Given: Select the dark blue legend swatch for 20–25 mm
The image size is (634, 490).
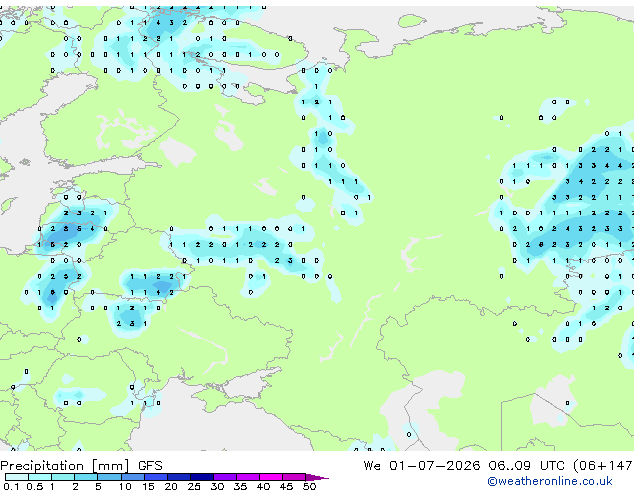Looking at the screenshot, I should [179, 477].
